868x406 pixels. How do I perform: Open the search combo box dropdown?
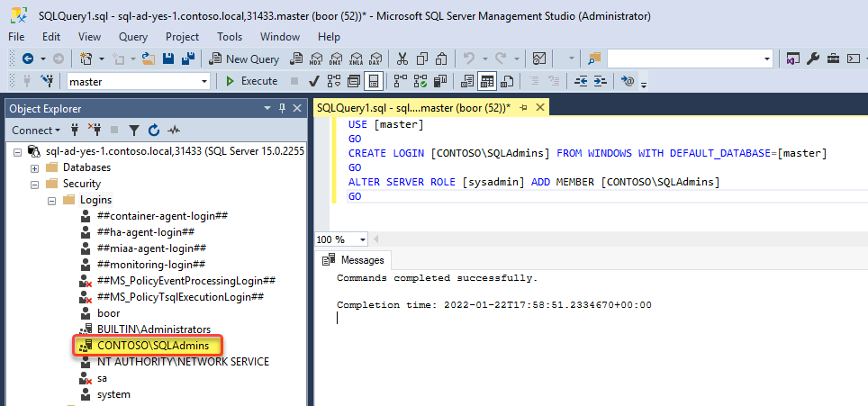(x=767, y=59)
